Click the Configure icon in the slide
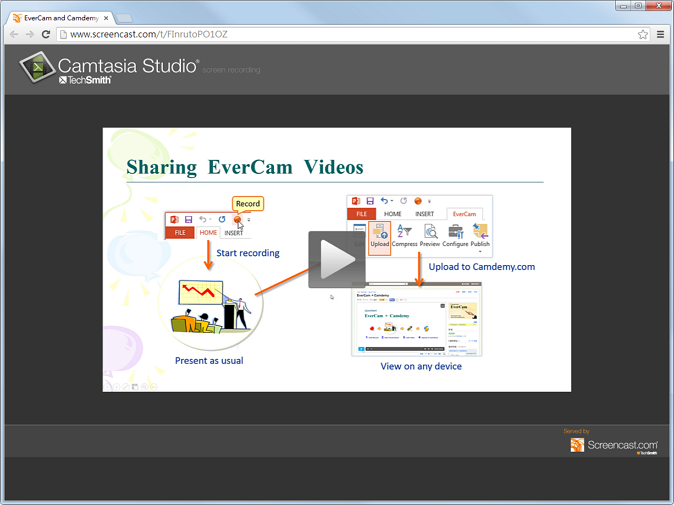The width and height of the screenshot is (674, 505). tap(455, 236)
